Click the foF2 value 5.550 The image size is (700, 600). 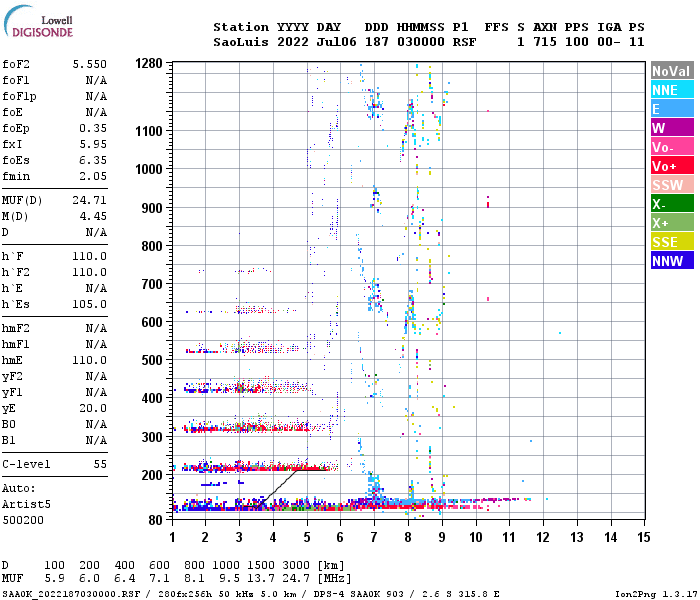[x=90, y=64]
